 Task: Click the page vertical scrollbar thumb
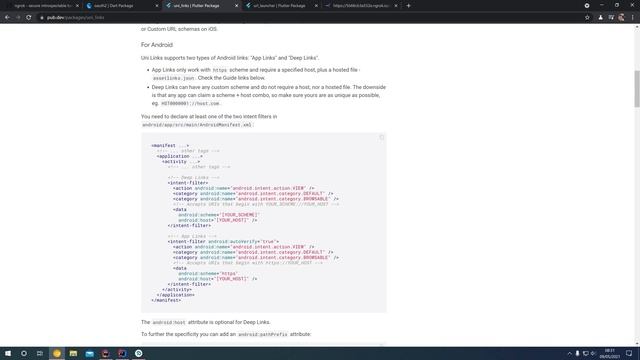click(x=637, y=89)
